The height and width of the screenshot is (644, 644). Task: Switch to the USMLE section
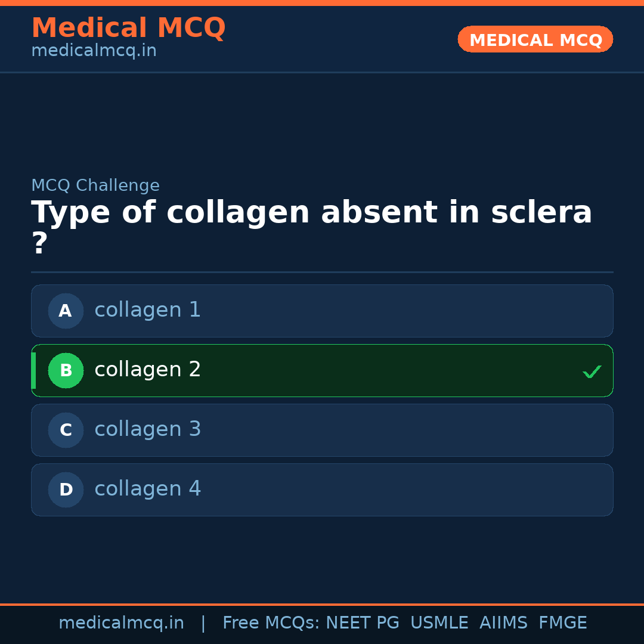pos(439,623)
